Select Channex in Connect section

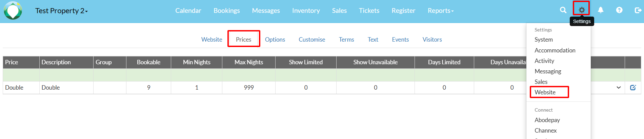coord(545,131)
